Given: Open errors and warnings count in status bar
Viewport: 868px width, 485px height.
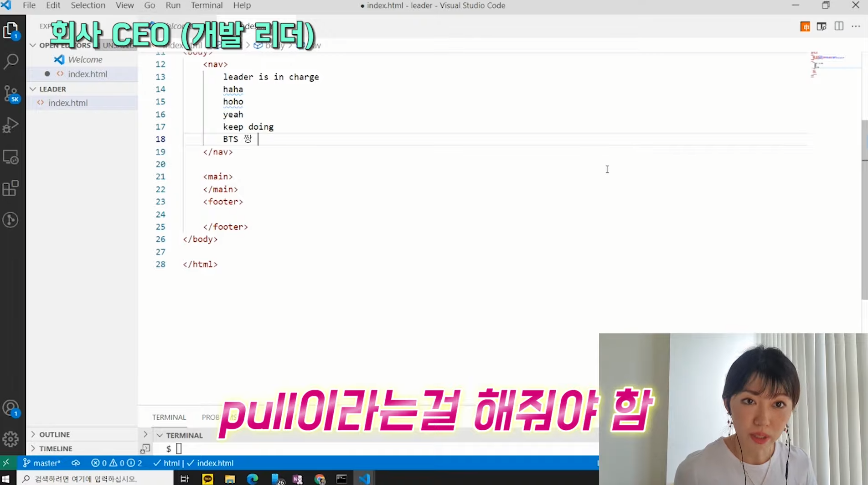Looking at the screenshot, I should pos(116,463).
